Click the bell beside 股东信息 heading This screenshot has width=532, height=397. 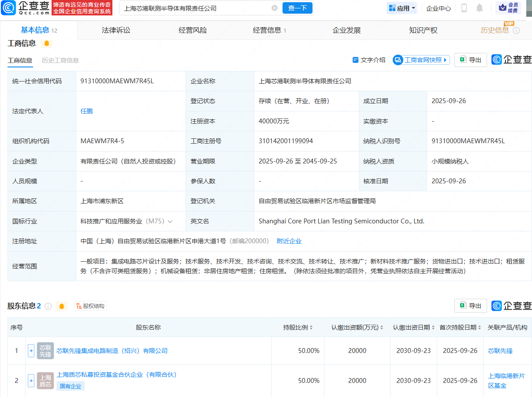(62, 306)
